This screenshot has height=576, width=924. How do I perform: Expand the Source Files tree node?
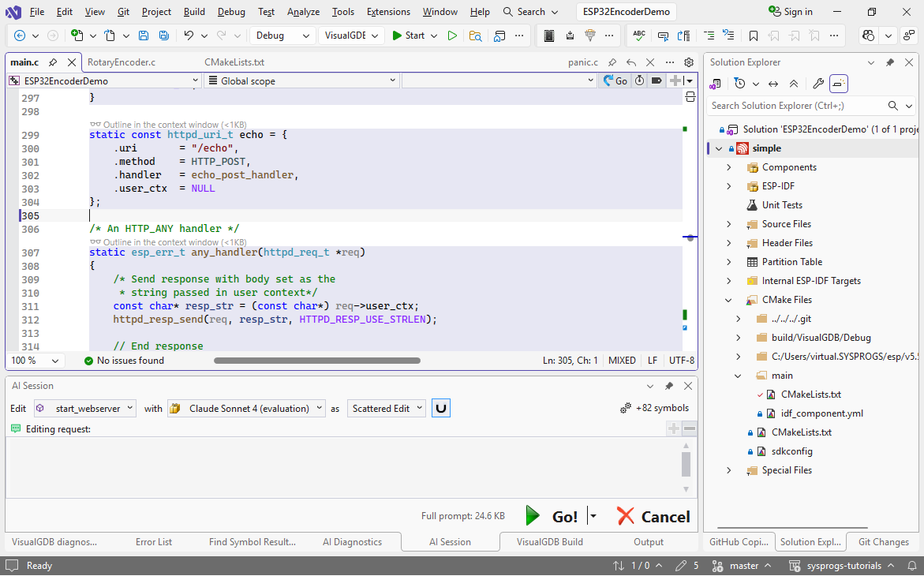point(729,224)
